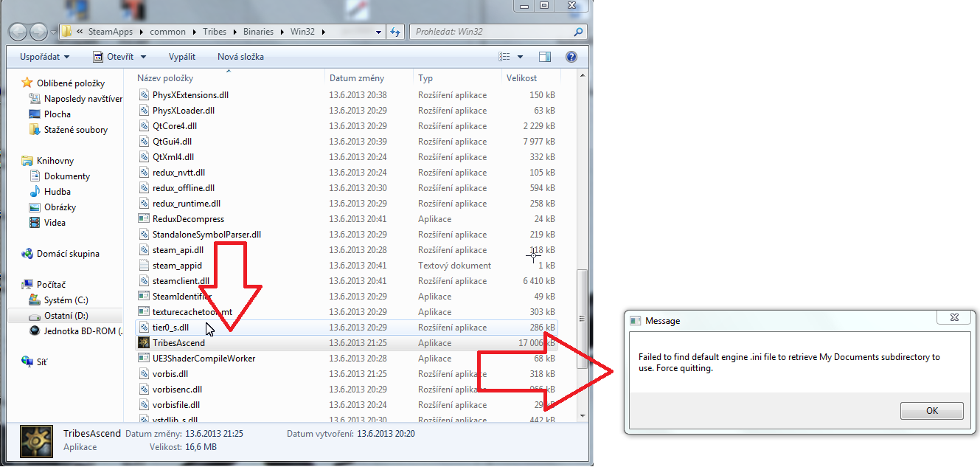980x467 pixels.
Task: Open the Hudba music library
Action: [50, 191]
